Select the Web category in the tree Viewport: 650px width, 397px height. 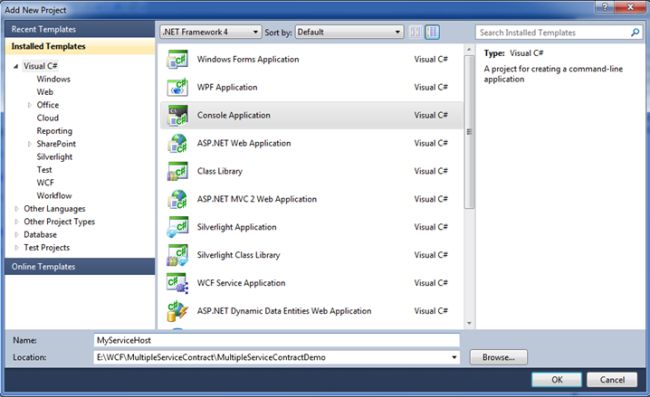click(45, 92)
